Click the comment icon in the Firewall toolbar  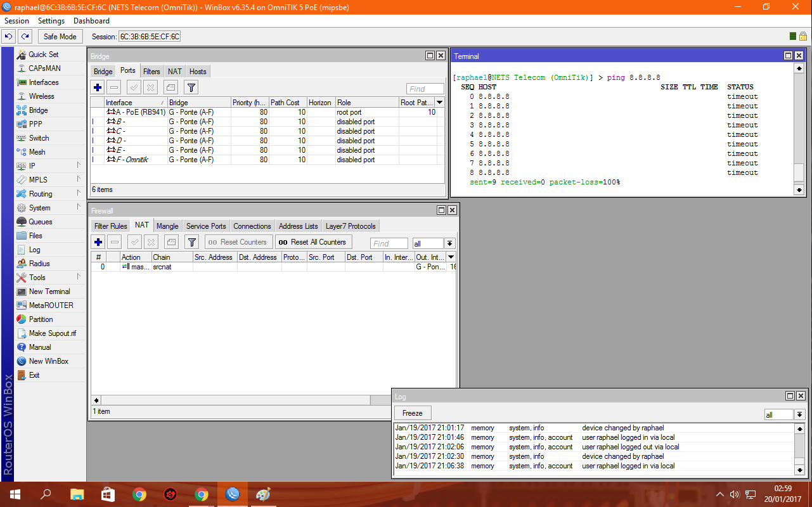(171, 242)
